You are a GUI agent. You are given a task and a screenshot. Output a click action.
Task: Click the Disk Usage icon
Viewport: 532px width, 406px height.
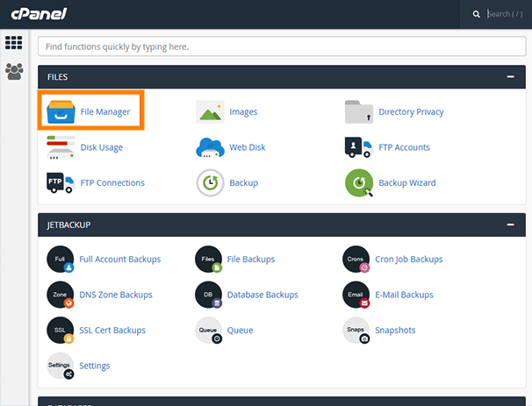[x=61, y=147]
